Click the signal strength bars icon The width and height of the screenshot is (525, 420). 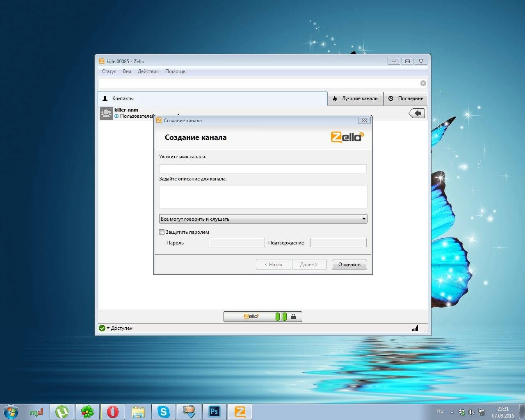(415, 328)
